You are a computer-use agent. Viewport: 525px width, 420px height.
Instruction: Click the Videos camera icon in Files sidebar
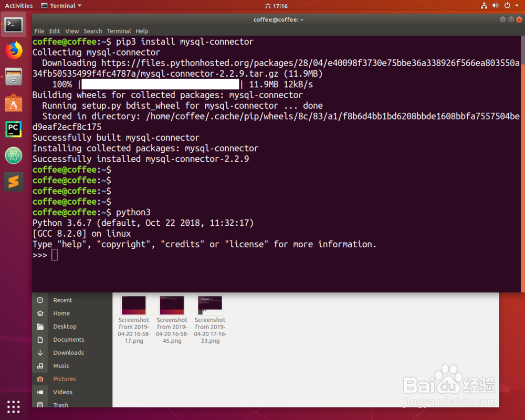tap(40, 392)
